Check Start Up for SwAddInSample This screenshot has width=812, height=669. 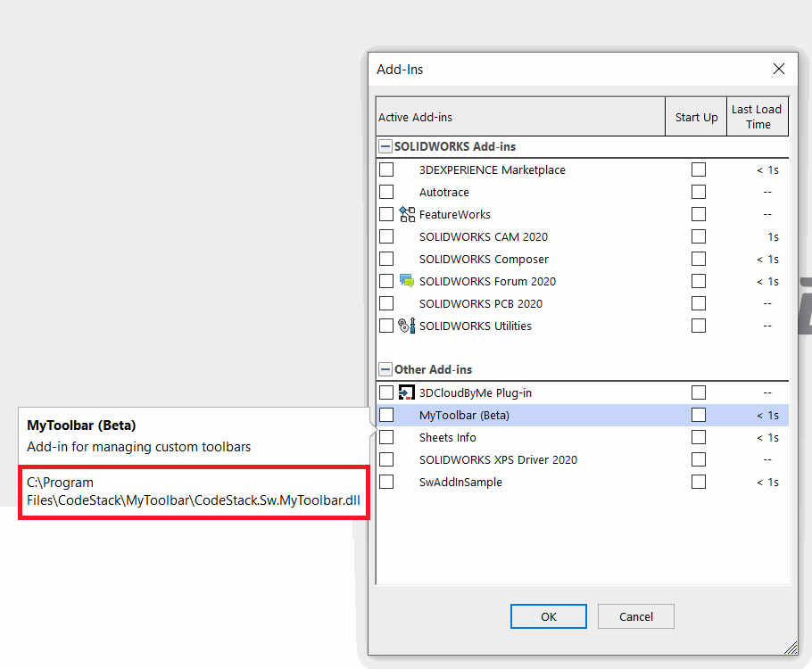(x=699, y=482)
